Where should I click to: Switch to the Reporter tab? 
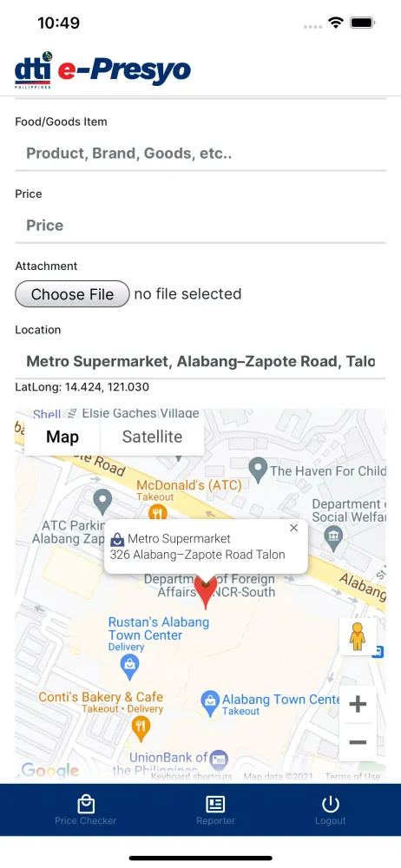point(215,810)
